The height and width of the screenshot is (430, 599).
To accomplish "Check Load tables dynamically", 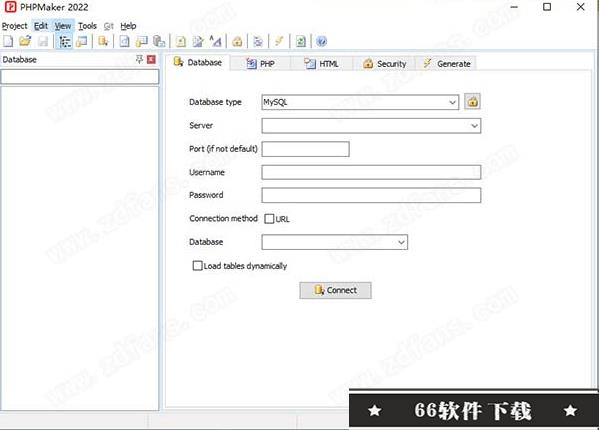I will click(x=197, y=266).
